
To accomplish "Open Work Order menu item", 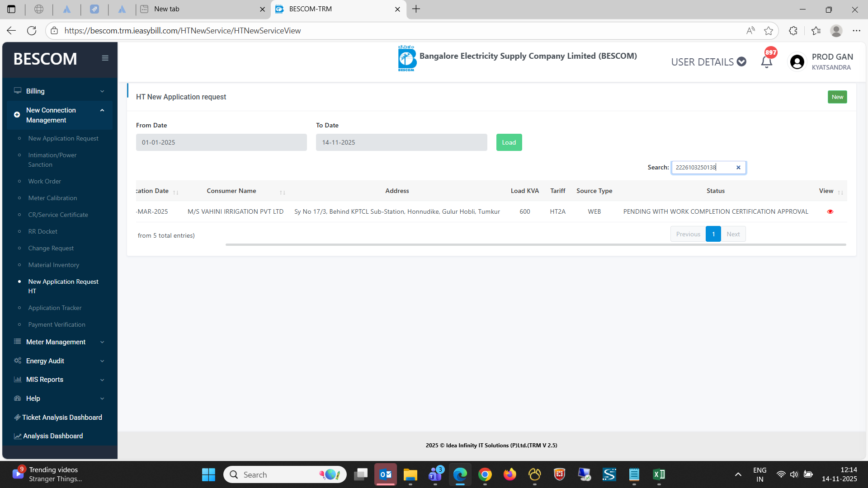I will 44,181.
